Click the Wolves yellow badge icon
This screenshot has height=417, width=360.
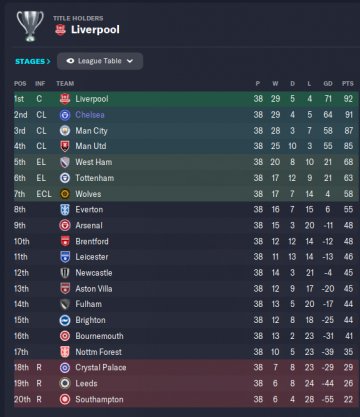pyautogui.click(x=65, y=194)
